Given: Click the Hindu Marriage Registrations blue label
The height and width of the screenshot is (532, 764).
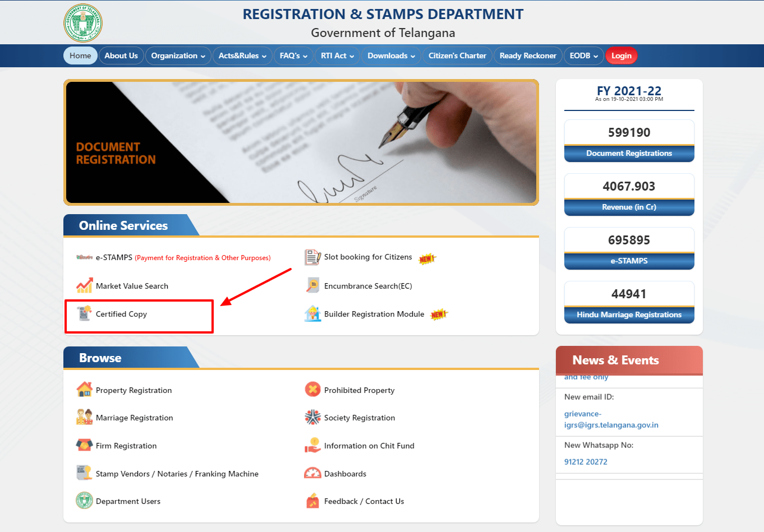Looking at the screenshot, I should coord(629,315).
